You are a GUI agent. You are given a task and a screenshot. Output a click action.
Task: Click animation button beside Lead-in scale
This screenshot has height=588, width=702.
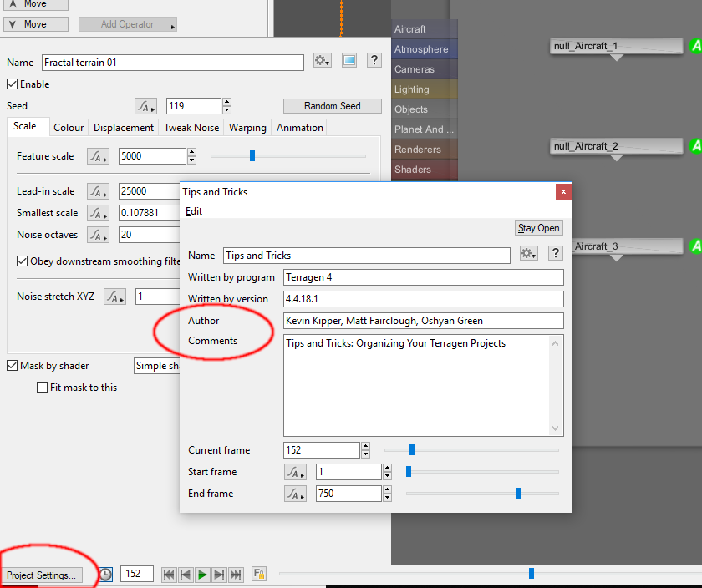click(x=98, y=191)
